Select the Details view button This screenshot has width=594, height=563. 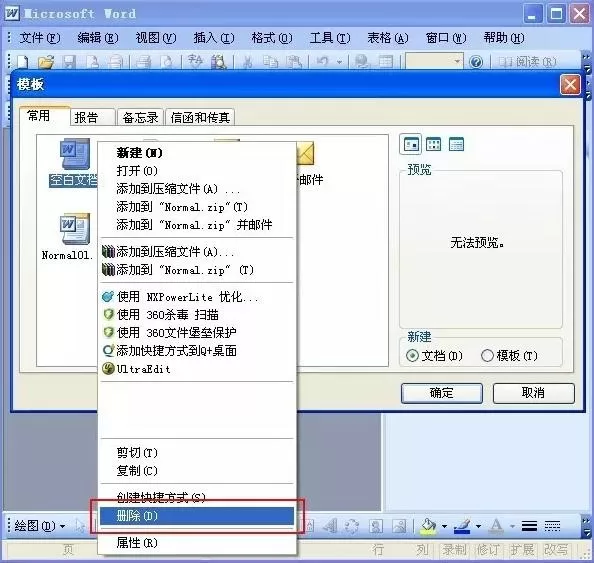[456, 144]
